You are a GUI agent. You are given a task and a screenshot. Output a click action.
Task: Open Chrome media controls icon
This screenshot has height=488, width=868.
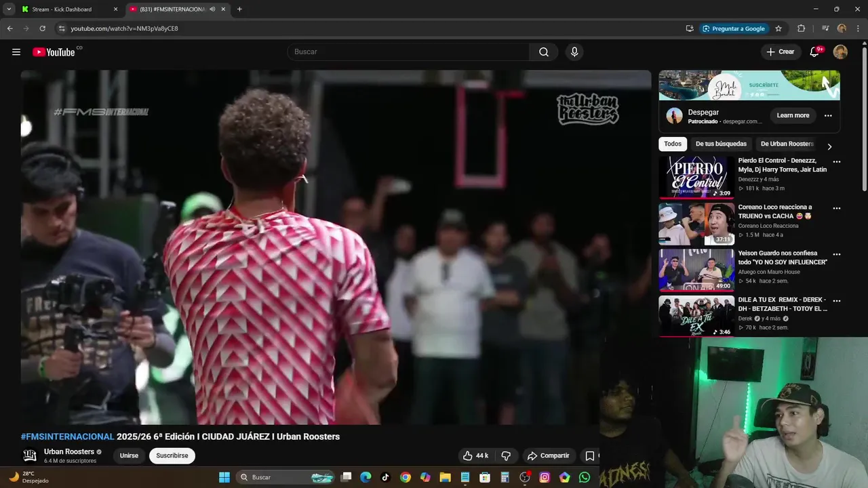click(825, 28)
